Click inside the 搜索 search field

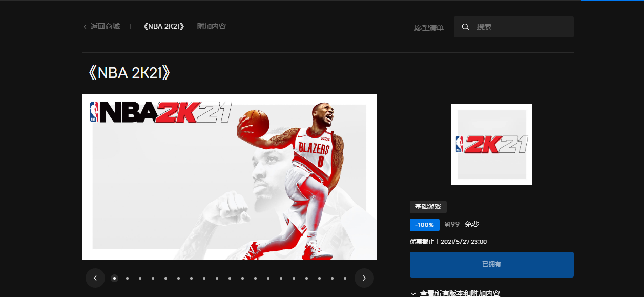pos(512,27)
